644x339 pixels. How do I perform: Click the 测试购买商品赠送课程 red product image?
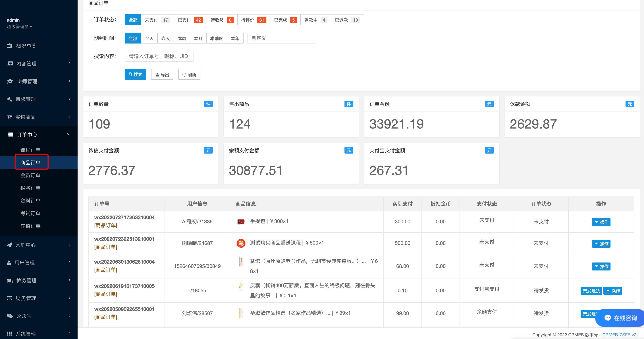241,243
